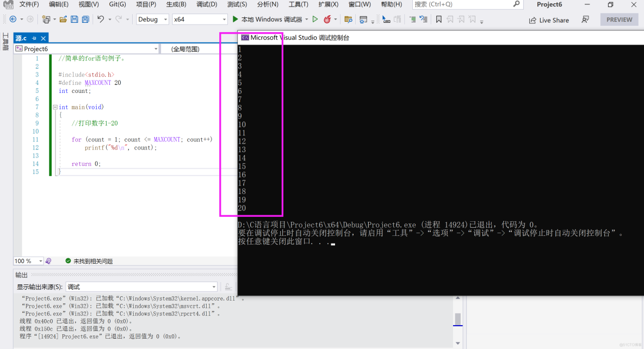The width and height of the screenshot is (644, 349).
Task: Close the 源.c tab
Action: click(43, 38)
